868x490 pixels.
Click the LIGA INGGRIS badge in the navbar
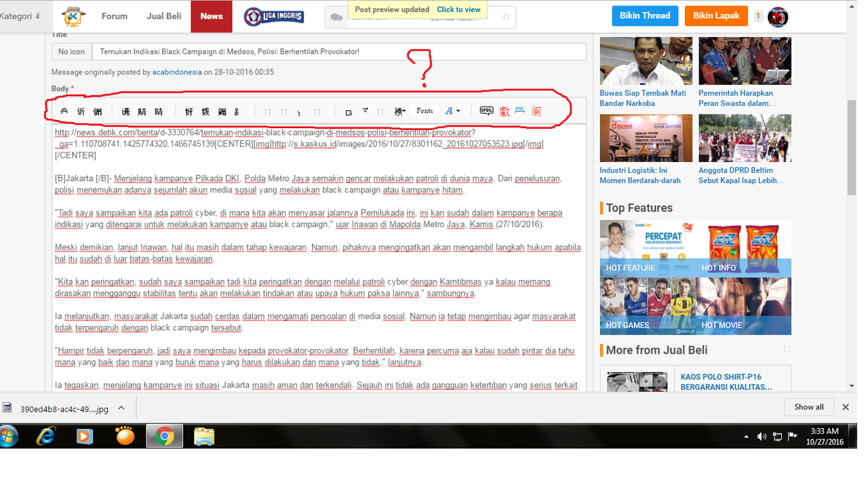[x=273, y=16]
